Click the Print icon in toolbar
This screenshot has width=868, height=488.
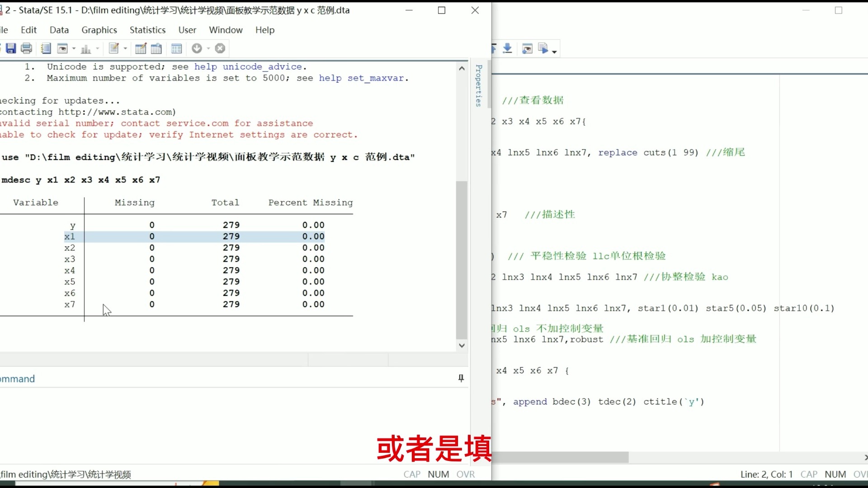26,48
